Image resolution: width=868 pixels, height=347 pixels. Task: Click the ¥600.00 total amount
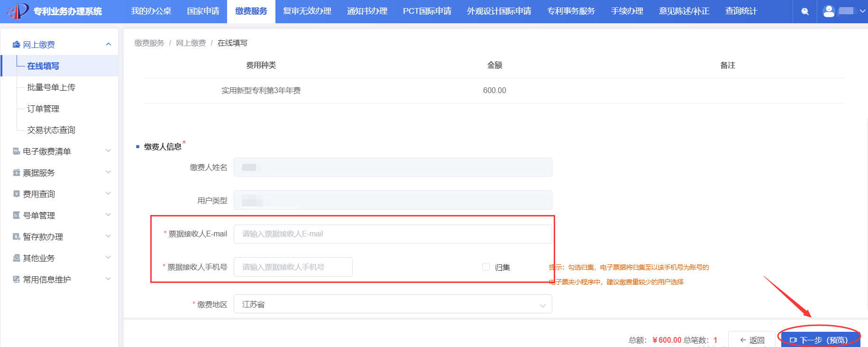click(667, 340)
